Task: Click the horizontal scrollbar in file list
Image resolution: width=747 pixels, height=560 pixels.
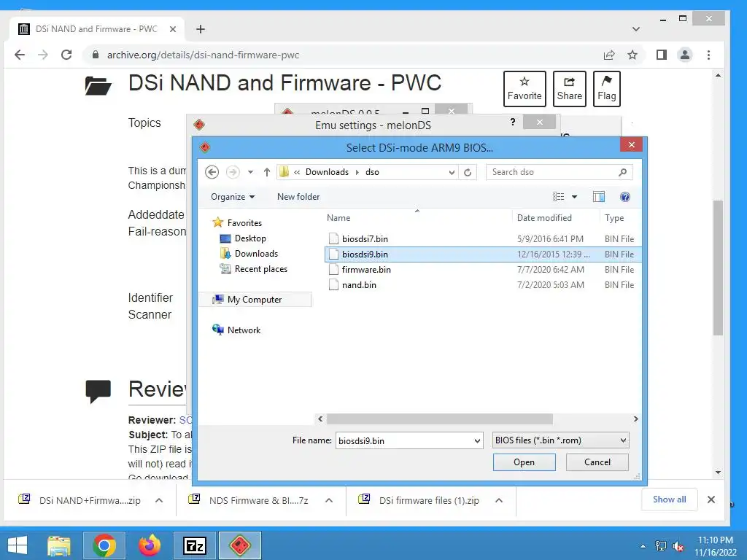Action: pos(439,419)
